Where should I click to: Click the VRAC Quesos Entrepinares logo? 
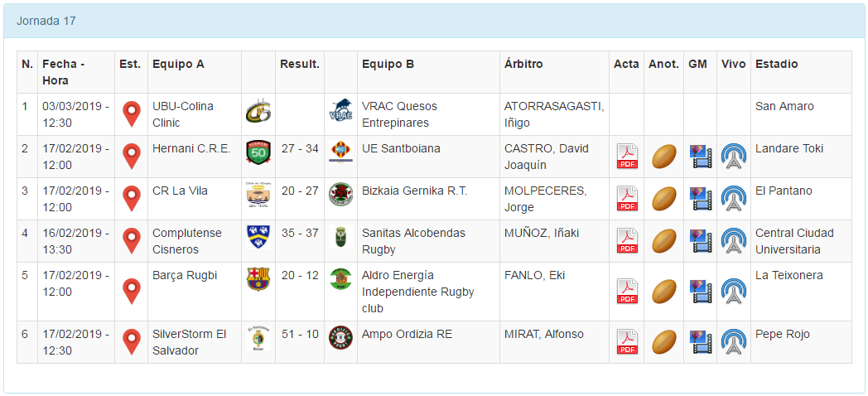click(340, 110)
